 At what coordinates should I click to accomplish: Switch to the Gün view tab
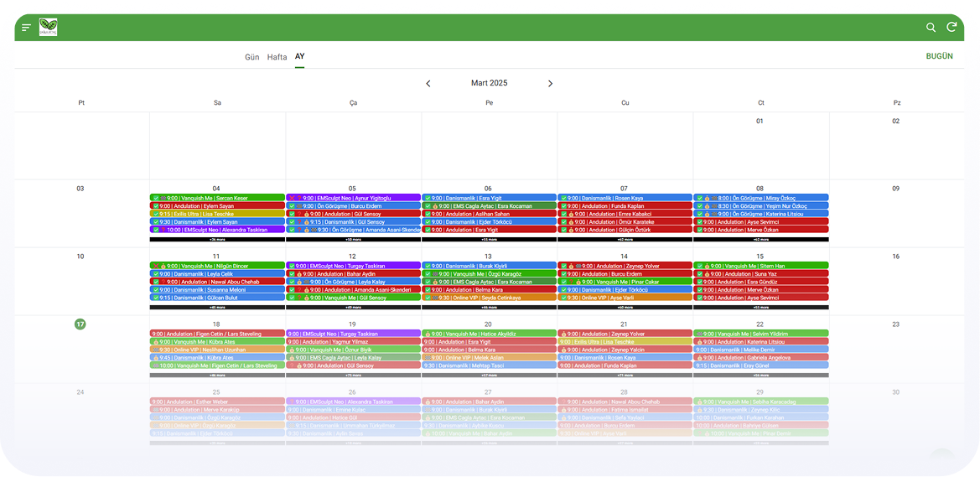tap(251, 57)
